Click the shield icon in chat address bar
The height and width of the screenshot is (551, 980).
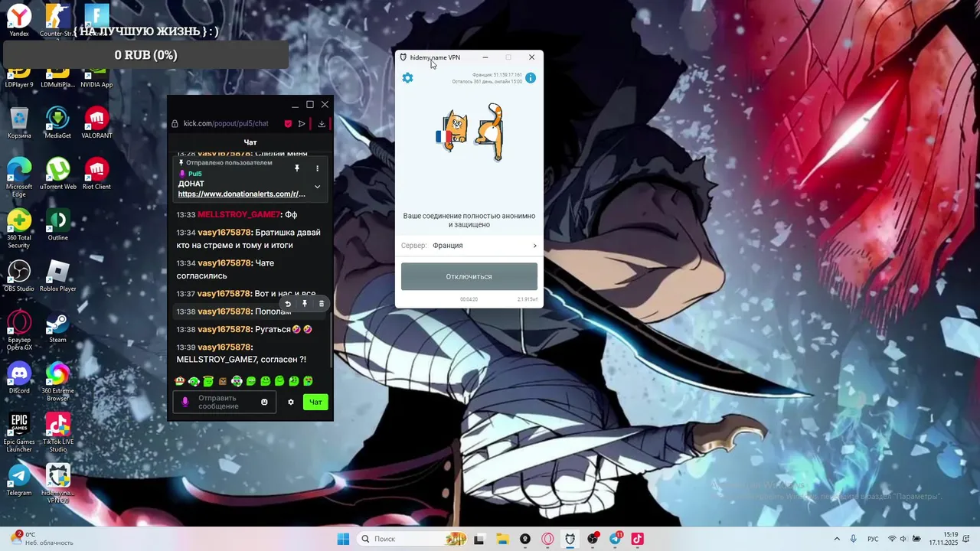pos(288,124)
